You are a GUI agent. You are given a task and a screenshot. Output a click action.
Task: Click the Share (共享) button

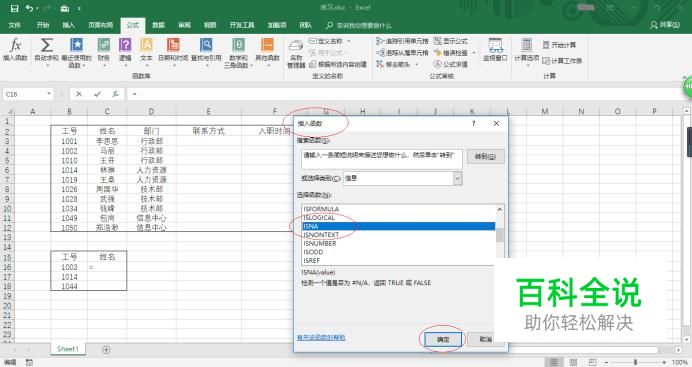(665, 25)
